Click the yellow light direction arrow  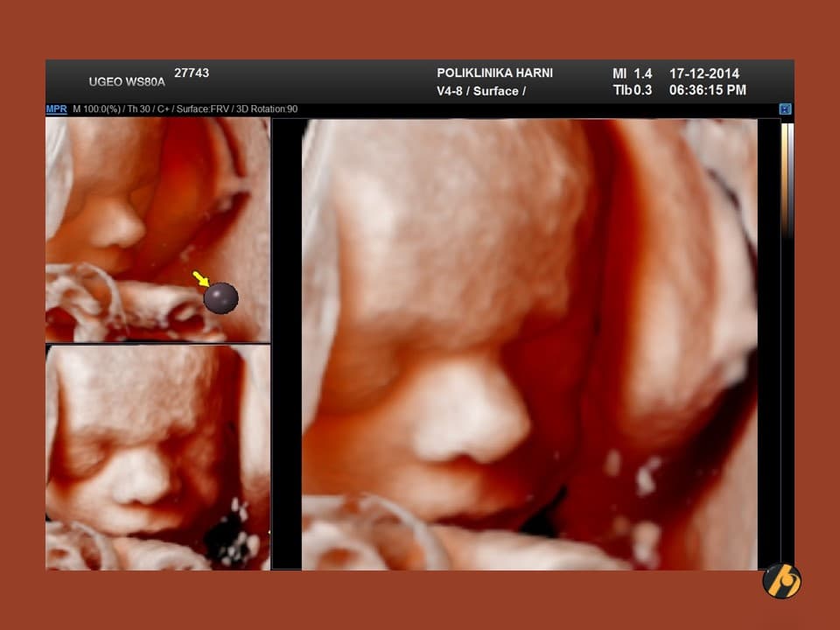[x=201, y=279]
